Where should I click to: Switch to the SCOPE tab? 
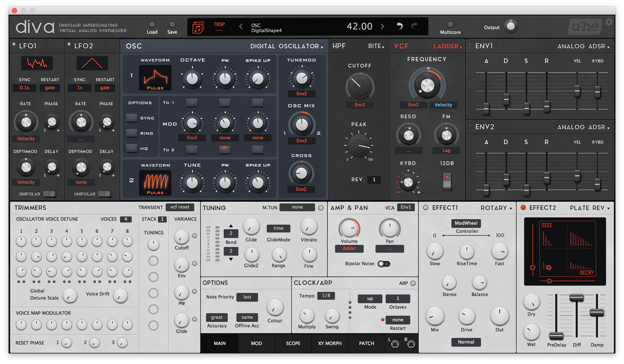(x=293, y=343)
